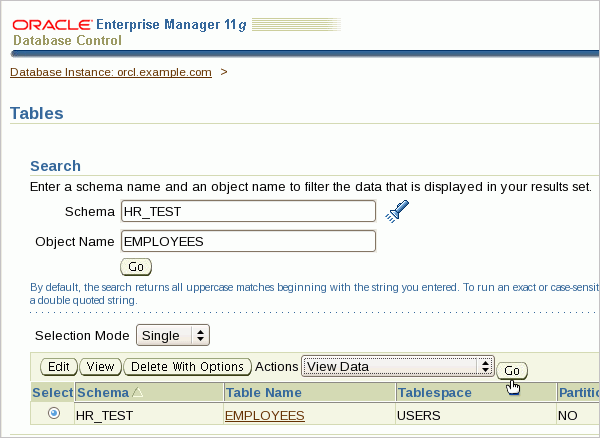Click the Partitioned column header

click(579, 393)
